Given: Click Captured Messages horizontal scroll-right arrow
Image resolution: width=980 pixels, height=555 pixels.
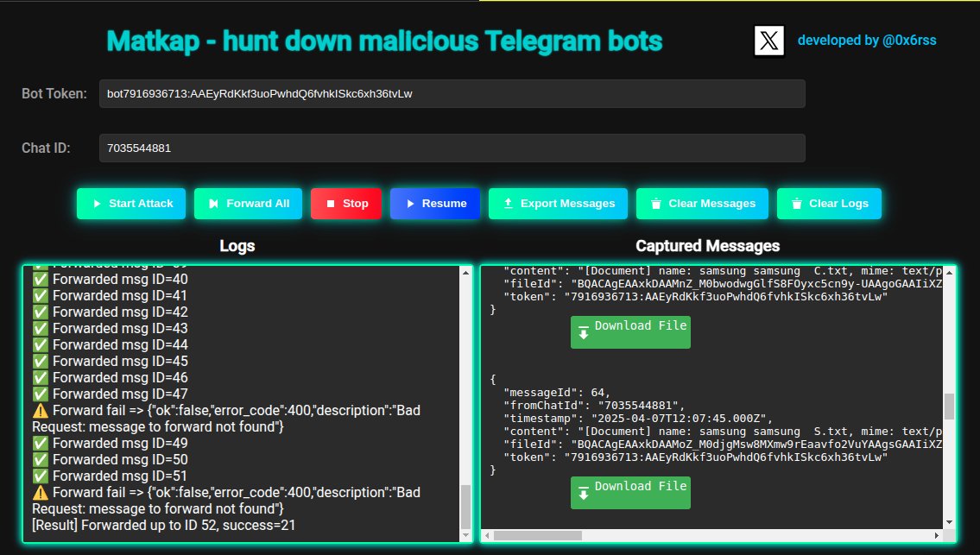Looking at the screenshot, I should (x=936, y=536).
